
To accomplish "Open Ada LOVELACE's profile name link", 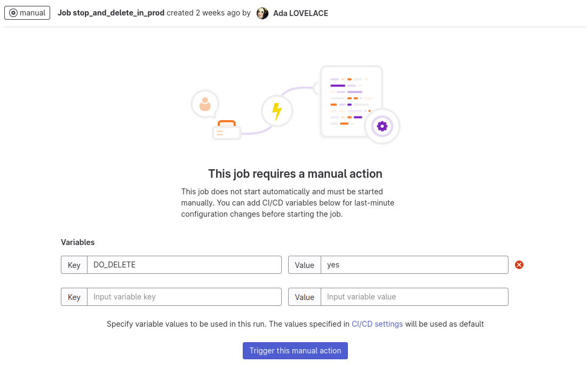I will coord(300,13).
